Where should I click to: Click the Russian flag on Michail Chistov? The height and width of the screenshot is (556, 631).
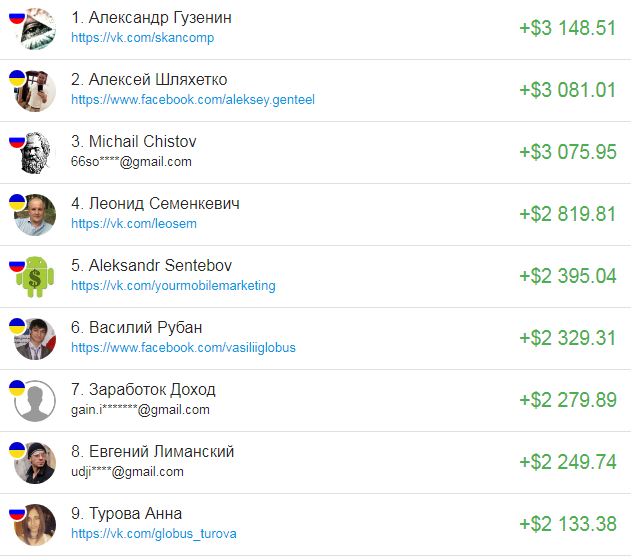coord(17,140)
